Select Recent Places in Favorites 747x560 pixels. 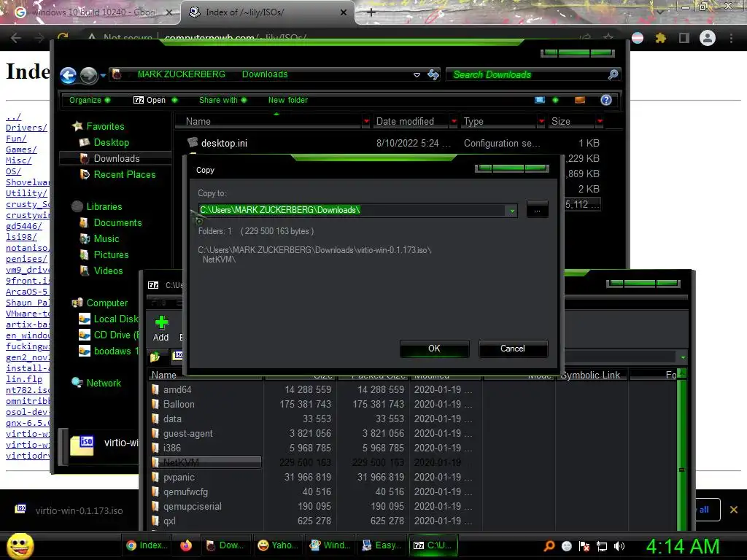pos(124,175)
